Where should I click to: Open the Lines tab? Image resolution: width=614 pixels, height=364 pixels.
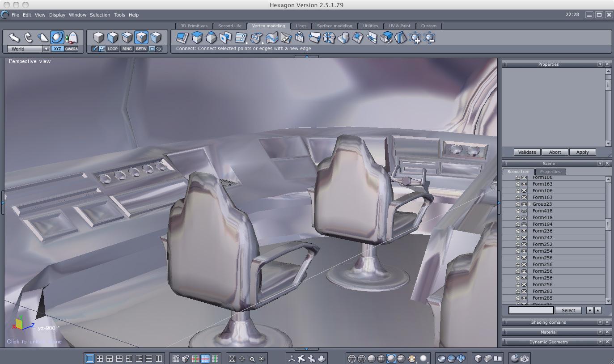301,26
